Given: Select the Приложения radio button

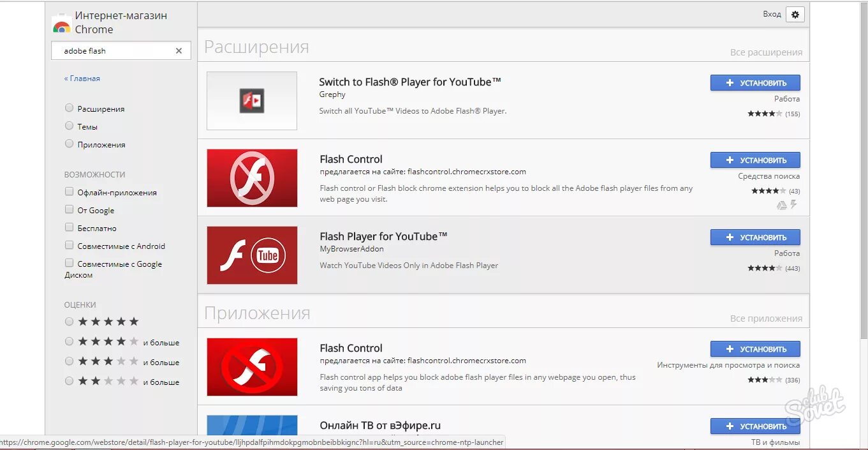Looking at the screenshot, I should 69,144.
